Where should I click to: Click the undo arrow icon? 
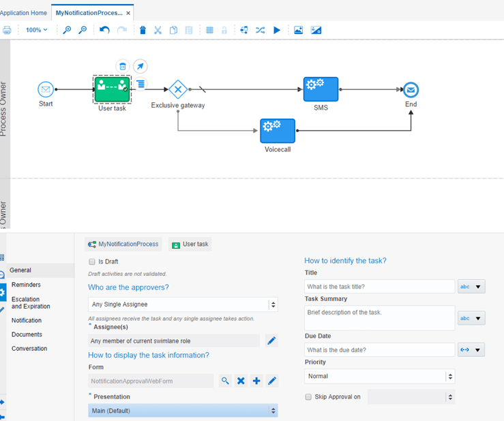tap(104, 30)
